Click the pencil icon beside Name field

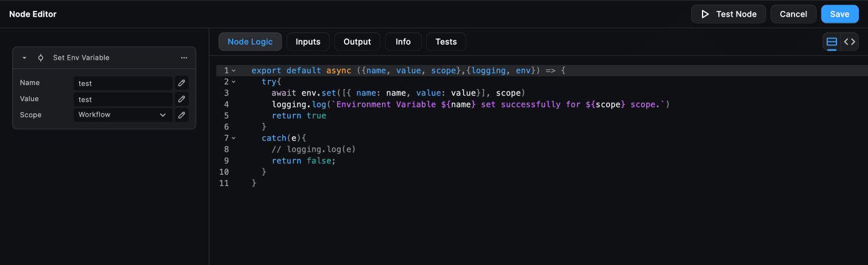click(x=182, y=83)
